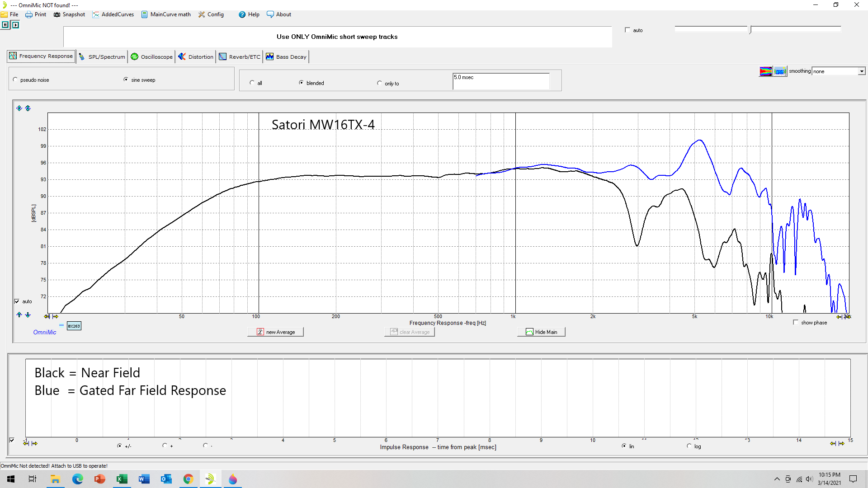Take a Snapshot from the menu bar
The image size is (868, 488).
[x=69, y=14]
